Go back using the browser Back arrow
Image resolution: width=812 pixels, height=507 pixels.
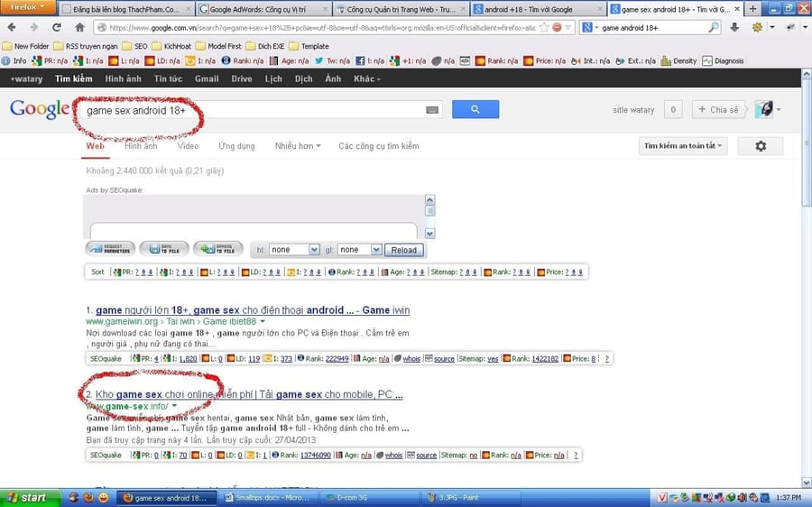[x=12, y=27]
